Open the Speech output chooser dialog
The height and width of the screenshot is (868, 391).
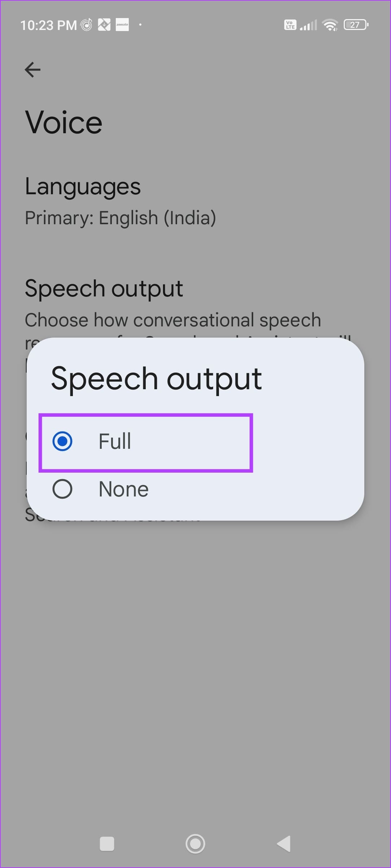[x=104, y=288]
